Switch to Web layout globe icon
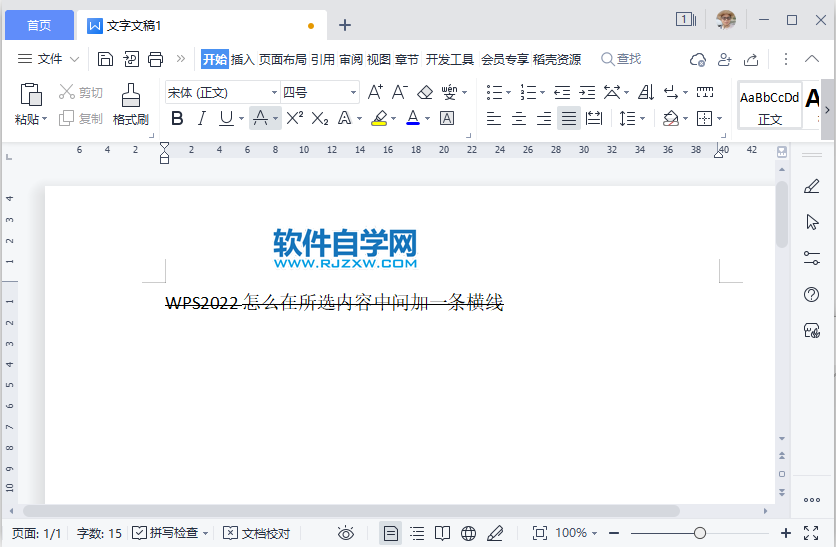836x547 pixels. pyautogui.click(x=468, y=533)
